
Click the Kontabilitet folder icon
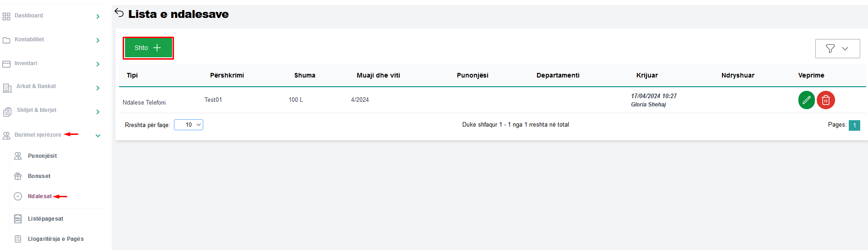pos(6,40)
